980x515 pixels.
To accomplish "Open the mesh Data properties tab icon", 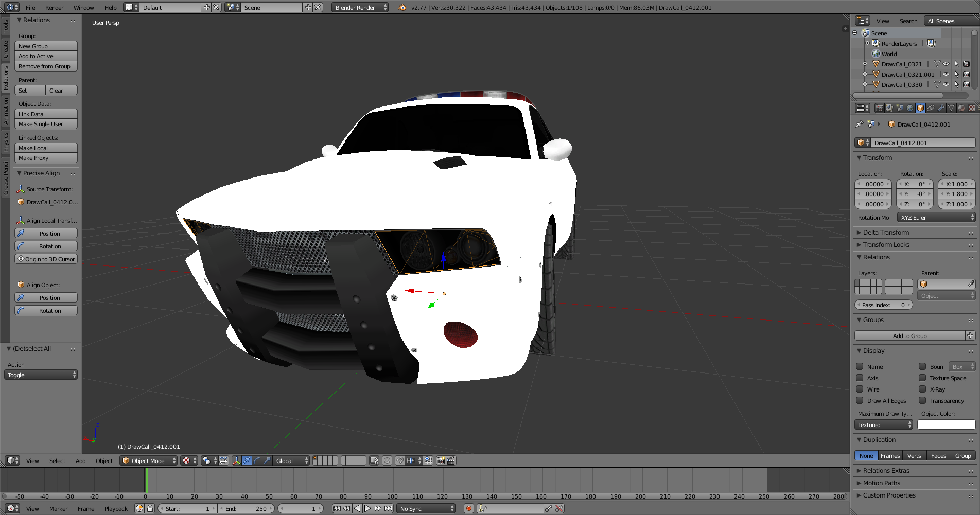I will point(951,108).
